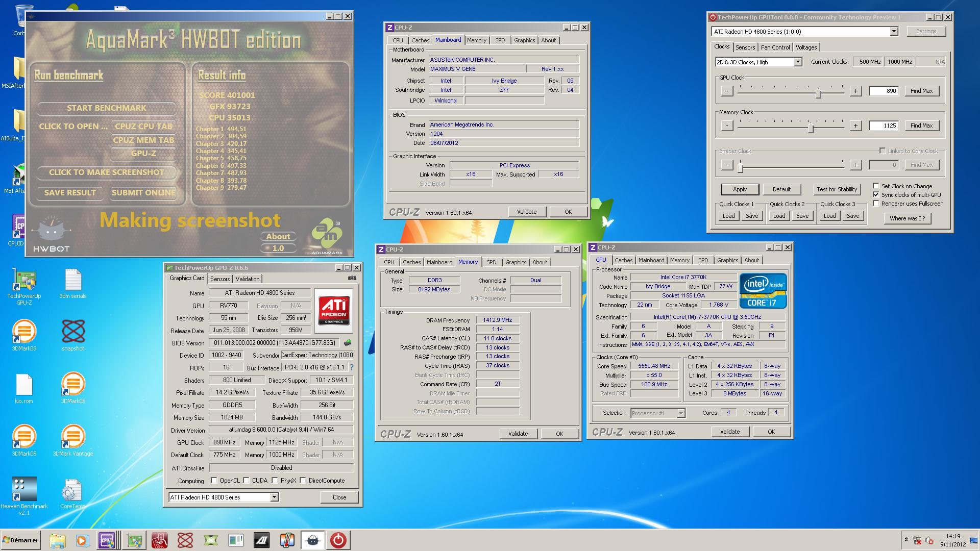Viewport: 980px width, 551px height.
Task: Open the snapshot desktop icon
Action: tap(73, 336)
